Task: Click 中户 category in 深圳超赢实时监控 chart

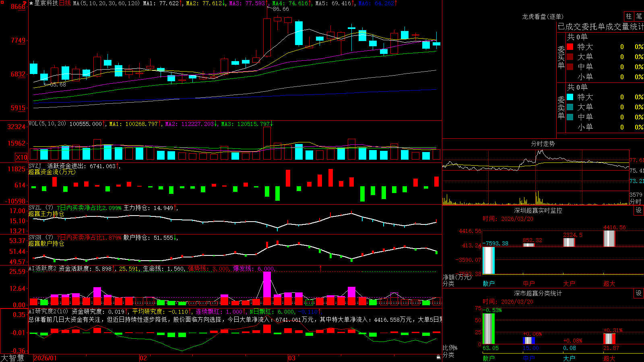Action: tap(529, 284)
